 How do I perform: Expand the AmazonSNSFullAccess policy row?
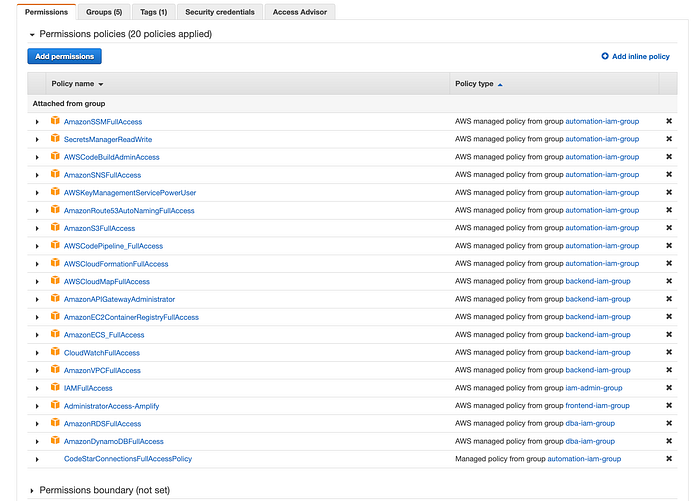coord(37,175)
